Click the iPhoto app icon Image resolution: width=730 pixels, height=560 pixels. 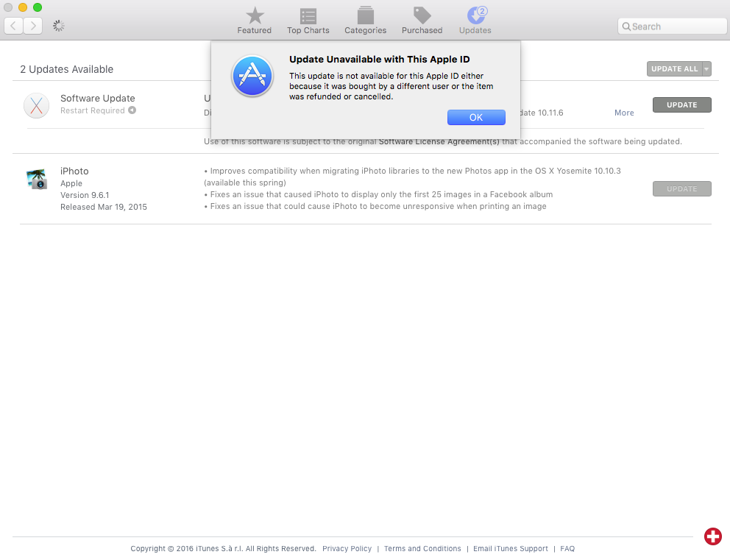[37, 180]
